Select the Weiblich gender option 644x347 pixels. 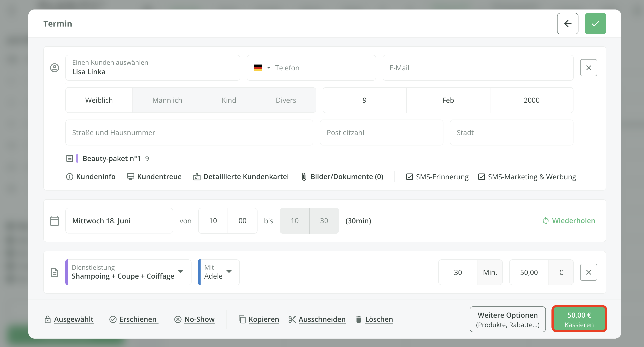(x=99, y=100)
